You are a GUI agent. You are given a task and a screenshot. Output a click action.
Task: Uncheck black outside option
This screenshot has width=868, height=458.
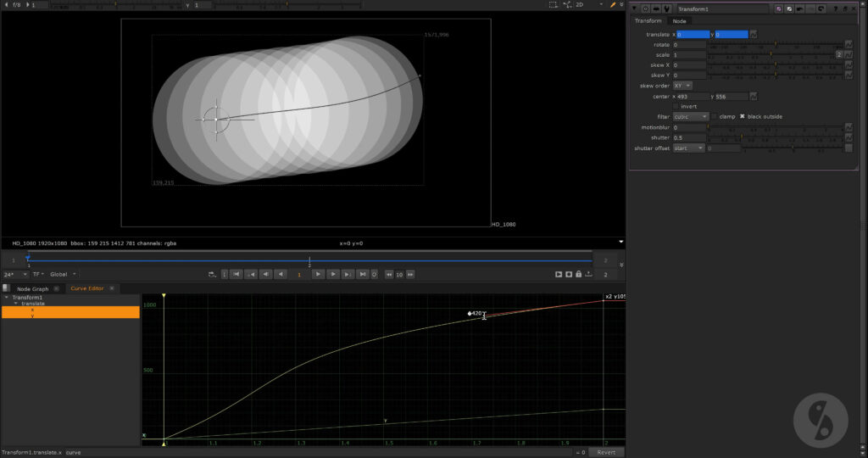[743, 116]
